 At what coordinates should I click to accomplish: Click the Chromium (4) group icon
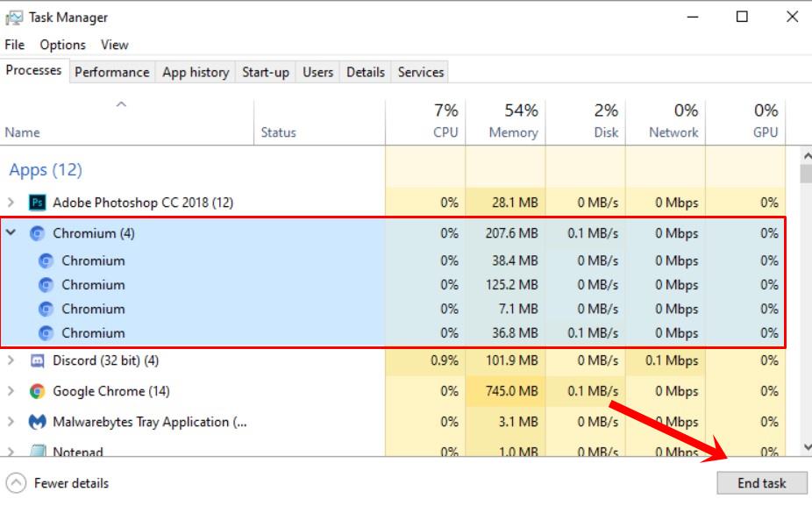37,233
